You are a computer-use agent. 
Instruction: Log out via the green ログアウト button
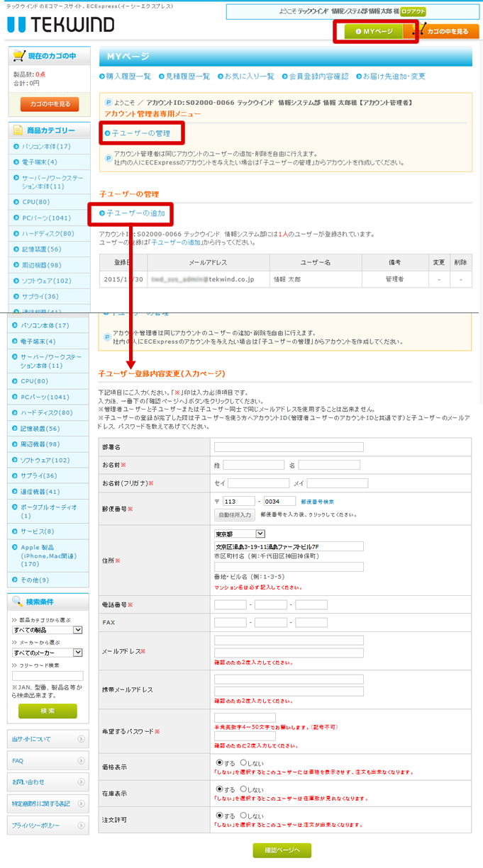pos(413,12)
